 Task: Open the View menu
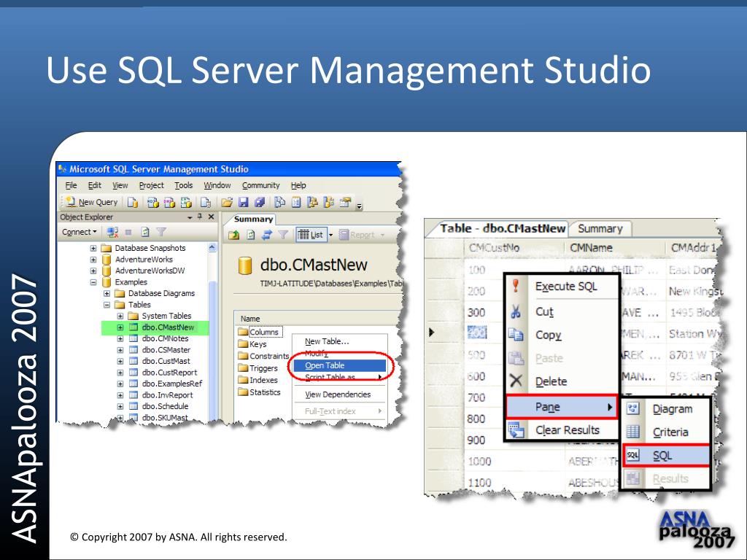[x=120, y=185]
